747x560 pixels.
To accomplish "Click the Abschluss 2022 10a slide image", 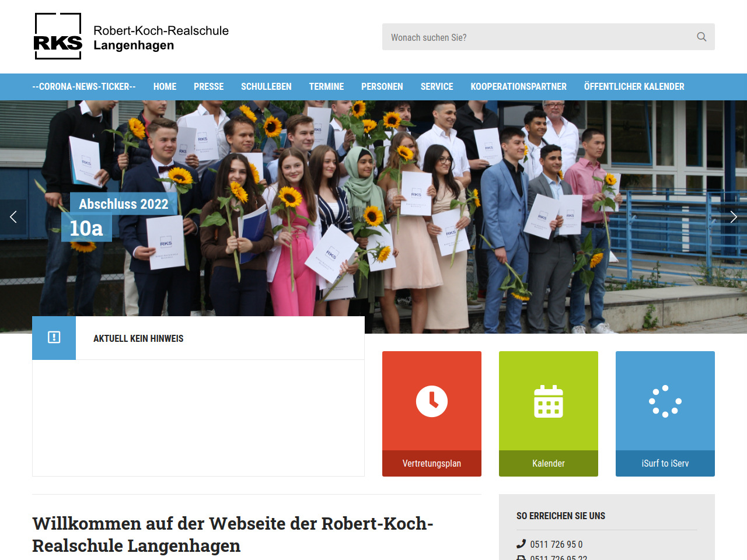I will click(373, 216).
